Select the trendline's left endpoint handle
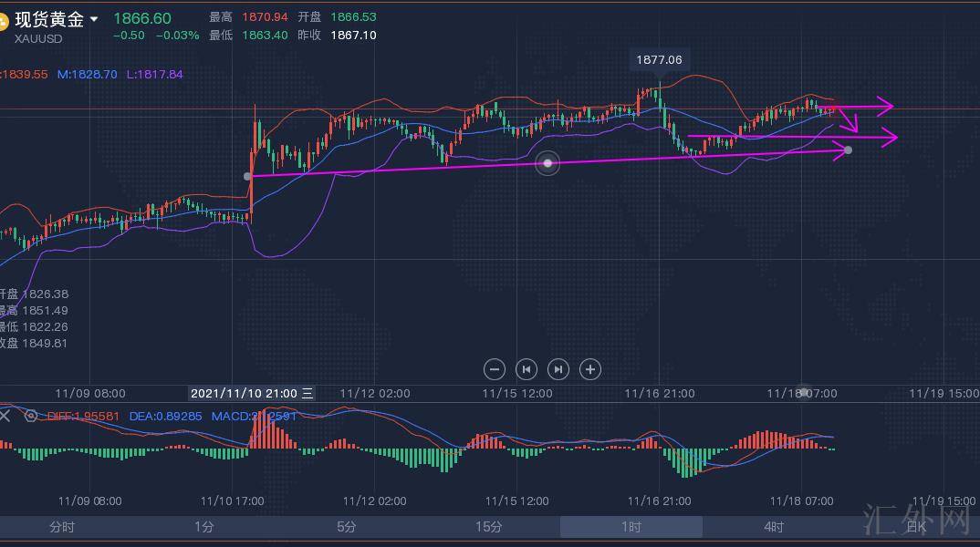The height and width of the screenshot is (547, 980). pos(248,176)
